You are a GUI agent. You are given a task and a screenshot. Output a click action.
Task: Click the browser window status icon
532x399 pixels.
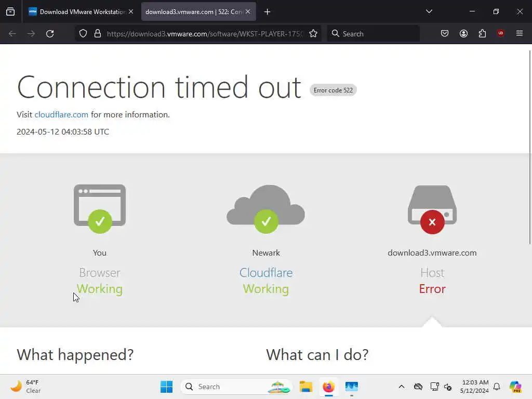tap(100, 209)
